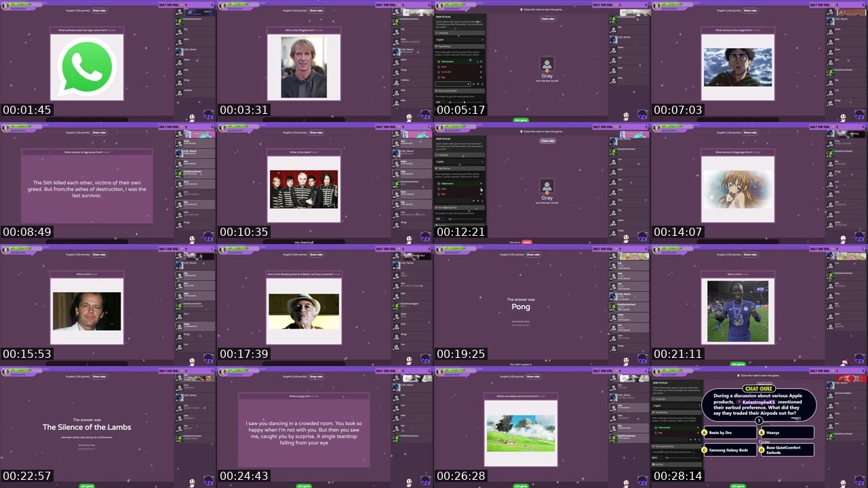Click the green landscape image in 00:26:28 frame
Image resolution: width=868 pixels, height=488 pixels.
pyautogui.click(x=521, y=433)
